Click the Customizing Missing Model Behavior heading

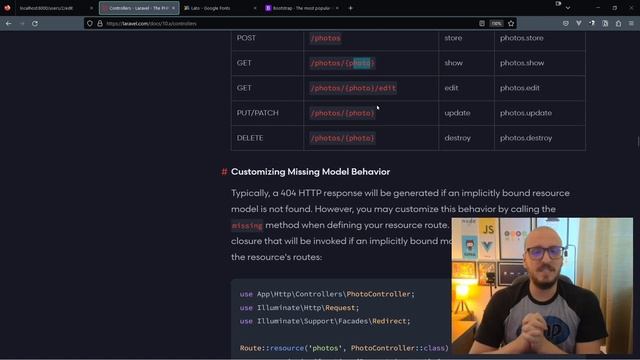(x=310, y=172)
